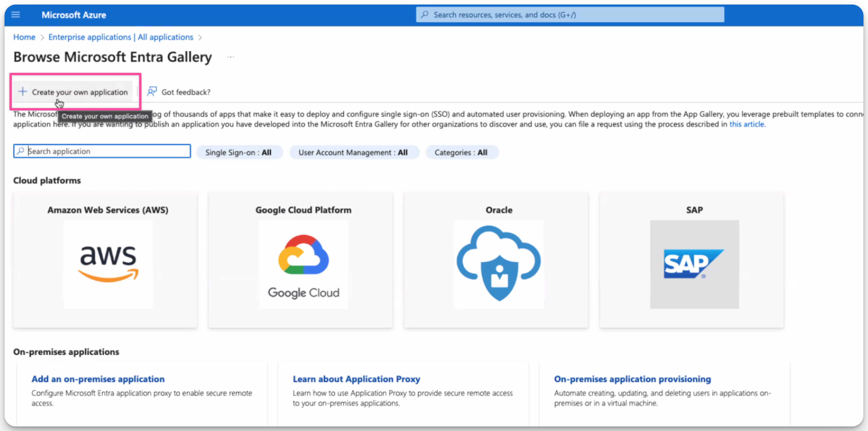Viewport: 868px width, 431px height.
Task: Go to Home breadcrumb
Action: click(x=24, y=37)
